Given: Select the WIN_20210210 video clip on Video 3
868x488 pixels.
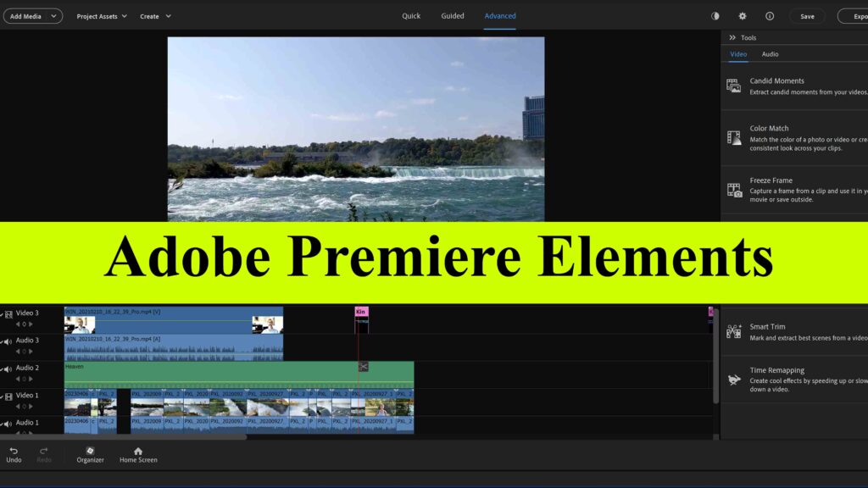Looking at the screenshot, I should pyautogui.click(x=174, y=320).
